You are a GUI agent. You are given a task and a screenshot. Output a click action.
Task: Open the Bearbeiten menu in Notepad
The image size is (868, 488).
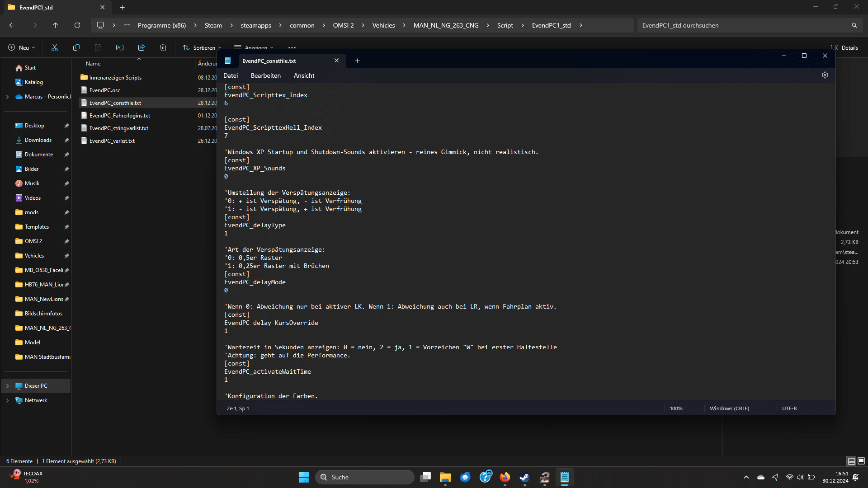[x=266, y=75]
